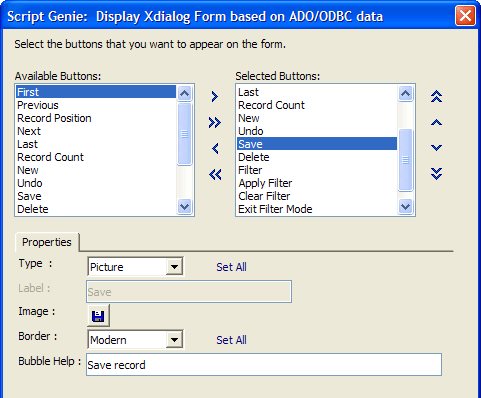Select Apply Filter in Selected Buttons
This screenshot has width=481, height=398.
click(317, 183)
